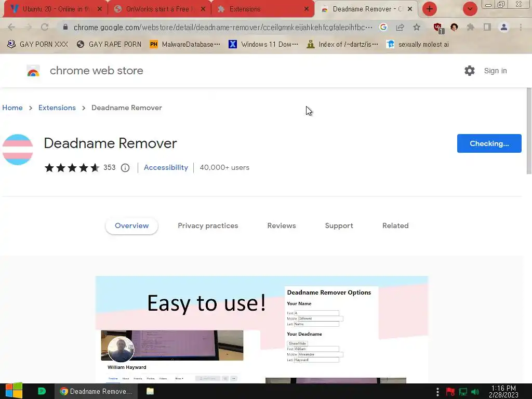This screenshot has height=399, width=532.
Task: Open File Explorer from the taskbar
Action: click(150, 391)
